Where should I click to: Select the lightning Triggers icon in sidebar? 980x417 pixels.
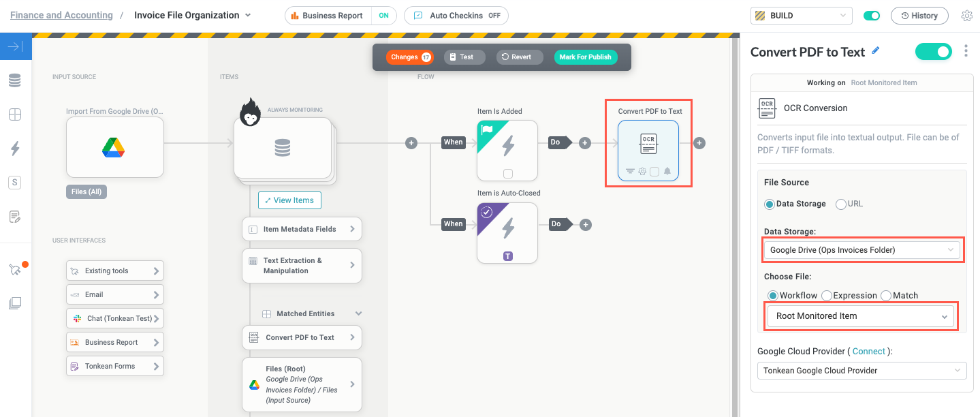[x=16, y=149]
